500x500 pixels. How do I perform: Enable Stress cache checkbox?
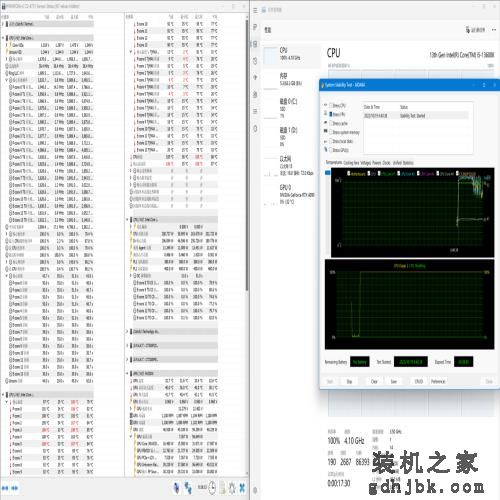tap(331, 123)
